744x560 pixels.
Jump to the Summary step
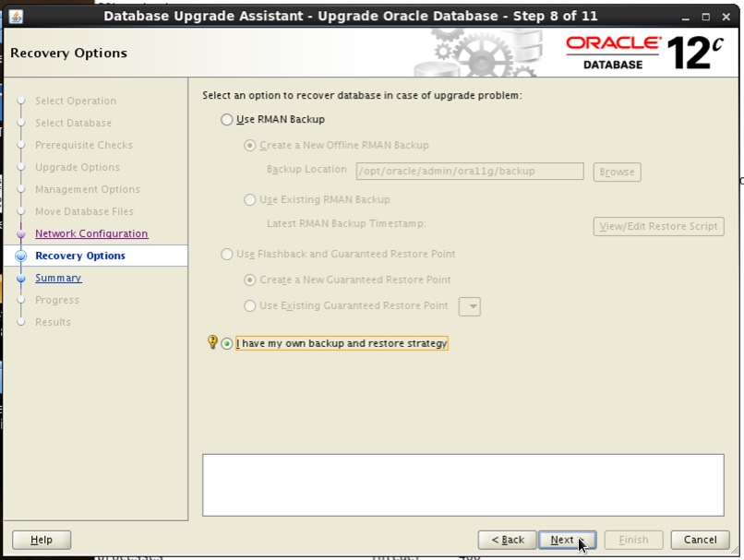pos(58,278)
